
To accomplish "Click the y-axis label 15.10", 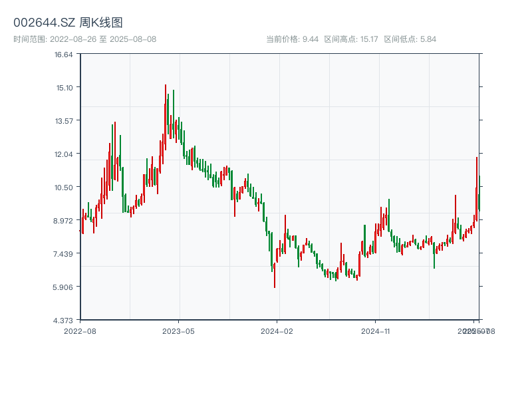I will [x=65, y=88].
